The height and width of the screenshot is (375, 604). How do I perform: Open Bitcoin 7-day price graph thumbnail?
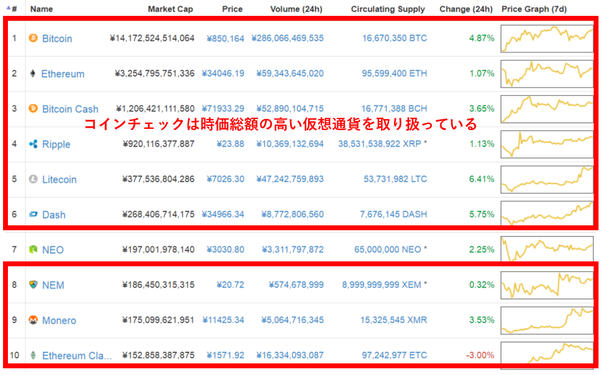click(547, 39)
